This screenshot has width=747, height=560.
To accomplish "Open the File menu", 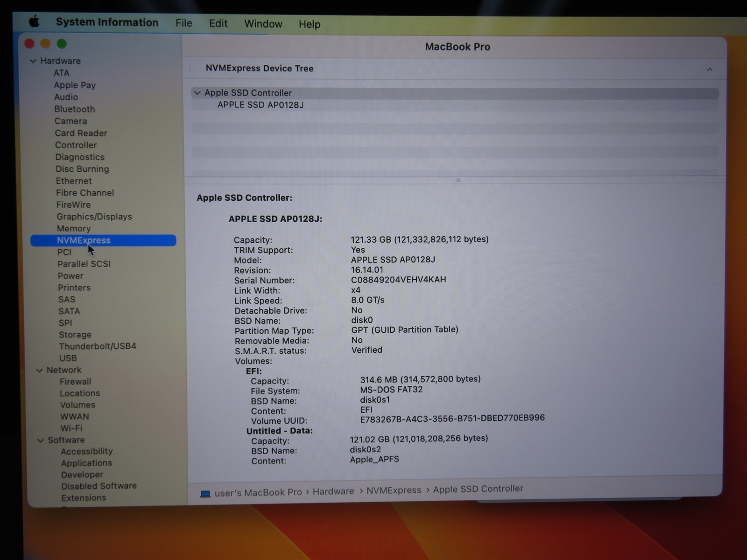I will click(183, 23).
